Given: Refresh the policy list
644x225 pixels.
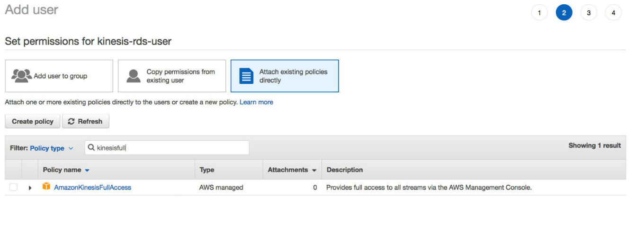Looking at the screenshot, I should [86, 121].
